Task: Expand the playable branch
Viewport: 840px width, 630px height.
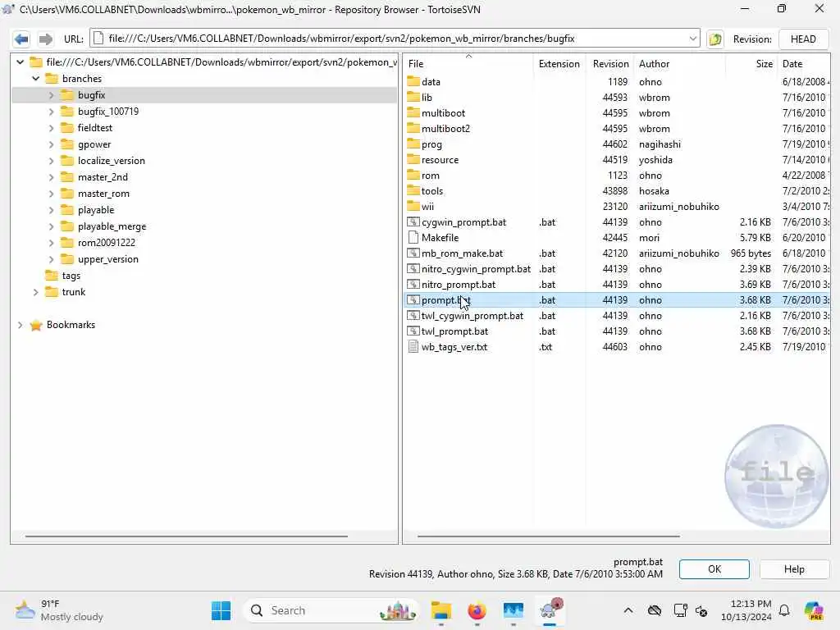Action: coord(52,210)
